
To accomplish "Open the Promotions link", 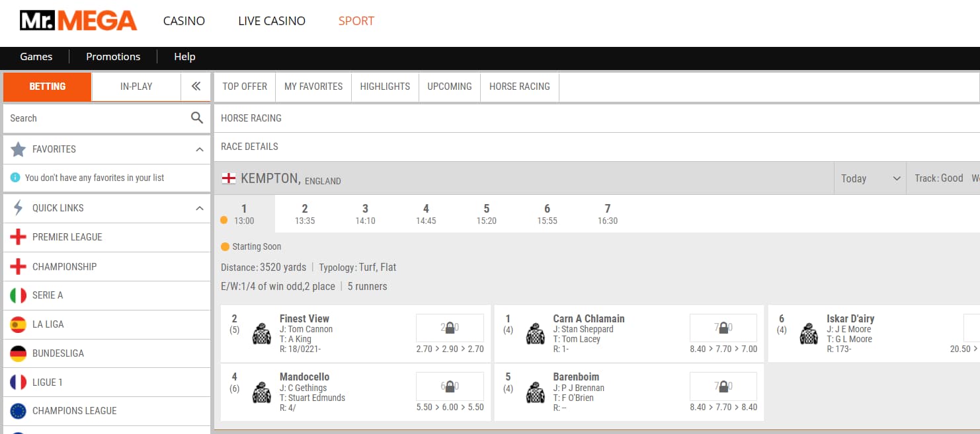I will (113, 57).
